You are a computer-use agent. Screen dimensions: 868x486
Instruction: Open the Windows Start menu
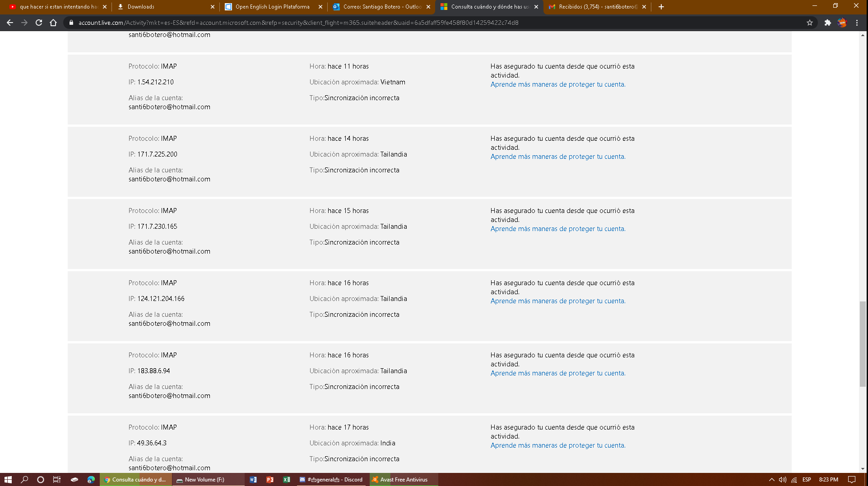pyautogui.click(x=8, y=480)
